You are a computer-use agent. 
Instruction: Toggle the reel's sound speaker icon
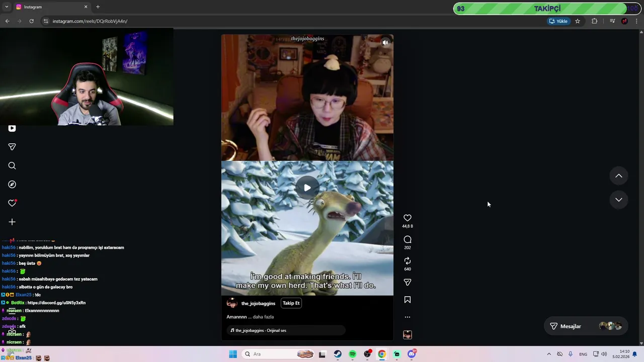[x=385, y=43]
